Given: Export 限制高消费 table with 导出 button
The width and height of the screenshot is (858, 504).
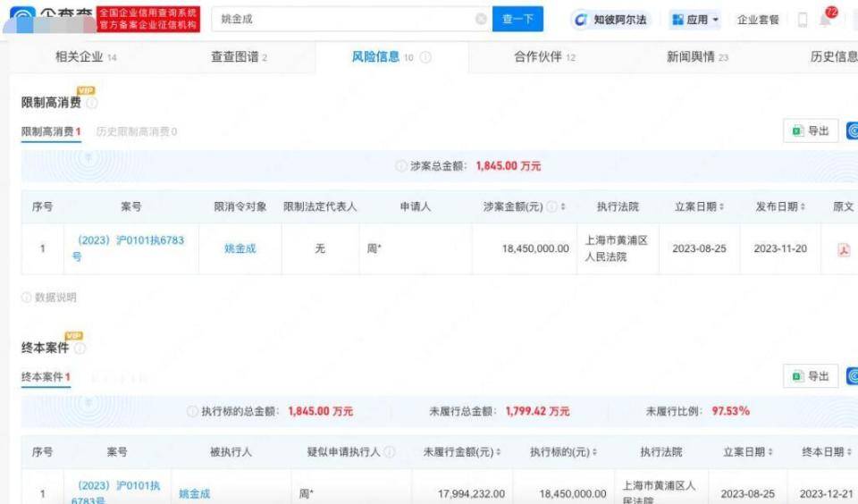Looking at the screenshot, I should pos(811,130).
